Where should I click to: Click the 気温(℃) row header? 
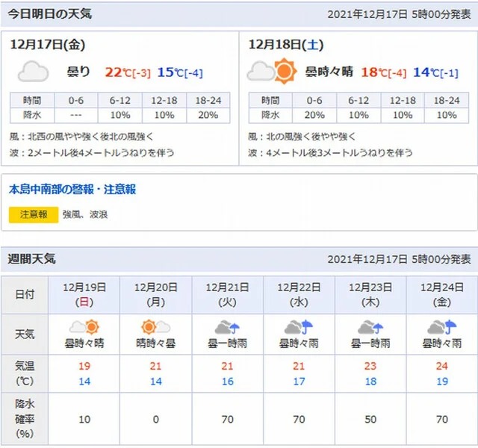25,373
